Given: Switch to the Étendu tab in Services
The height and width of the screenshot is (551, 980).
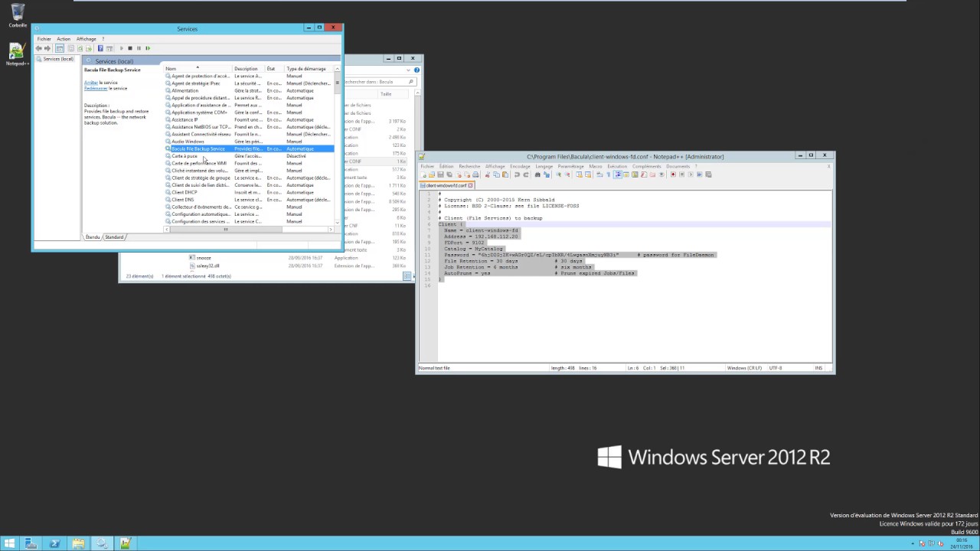Looking at the screenshot, I should (93, 237).
